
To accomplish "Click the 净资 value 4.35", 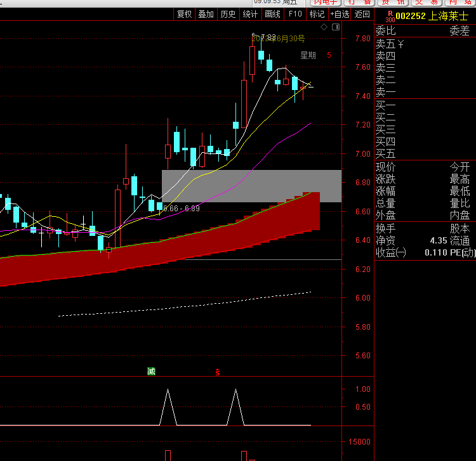I will coord(439,241).
